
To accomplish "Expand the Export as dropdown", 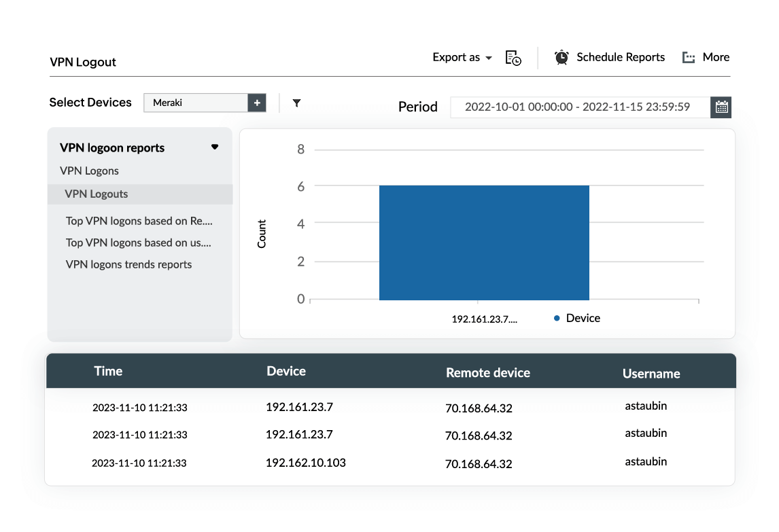I will click(462, 58).
